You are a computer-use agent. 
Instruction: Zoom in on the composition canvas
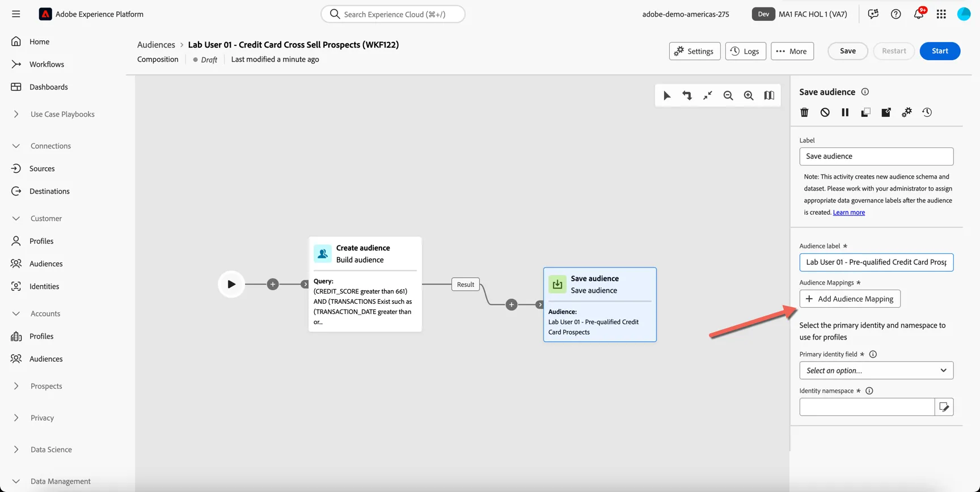[x=749, y=96]
